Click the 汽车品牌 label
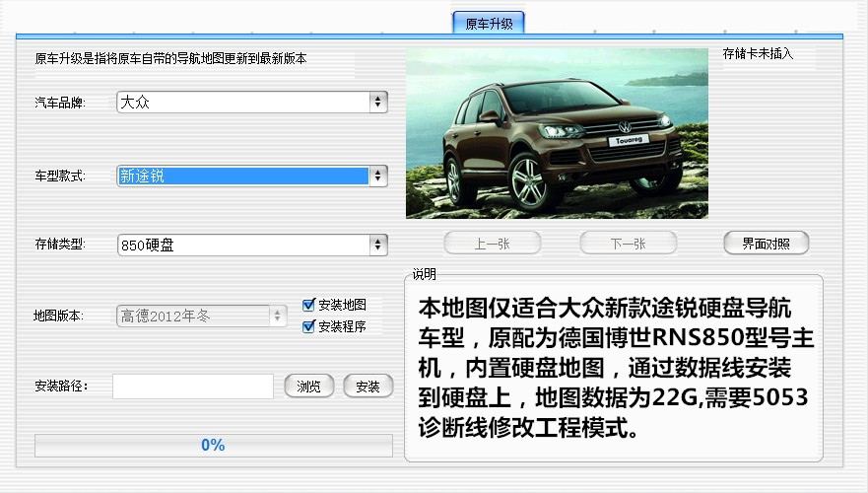The image size is (868, 493). tap(60, 103)
